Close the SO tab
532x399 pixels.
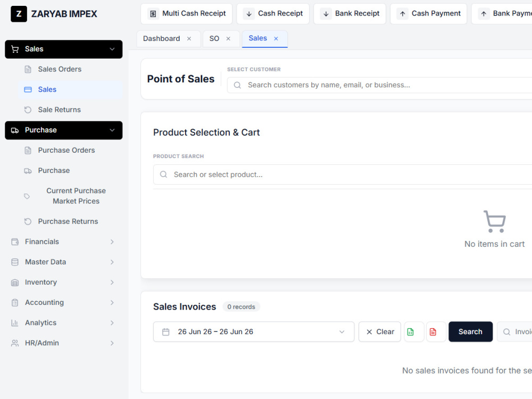(228, 39)
